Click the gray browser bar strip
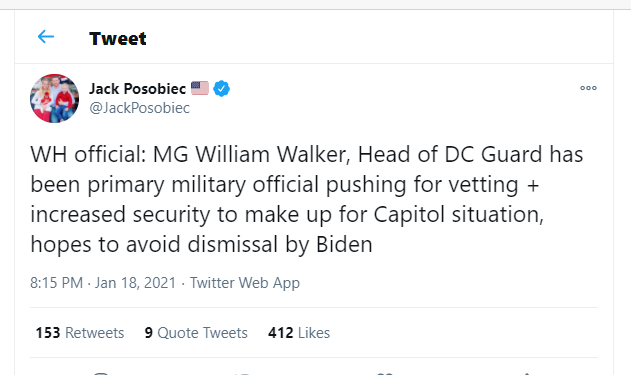 click(316, 4)
